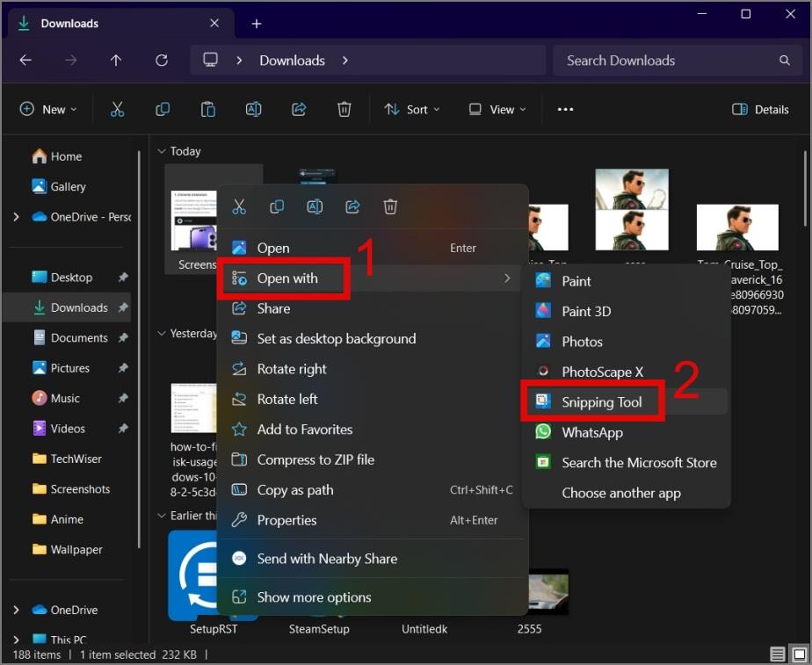Choose Rotate left
This screenshot has height=665, width=812.
pyautogui.click(x=368, y=399)
